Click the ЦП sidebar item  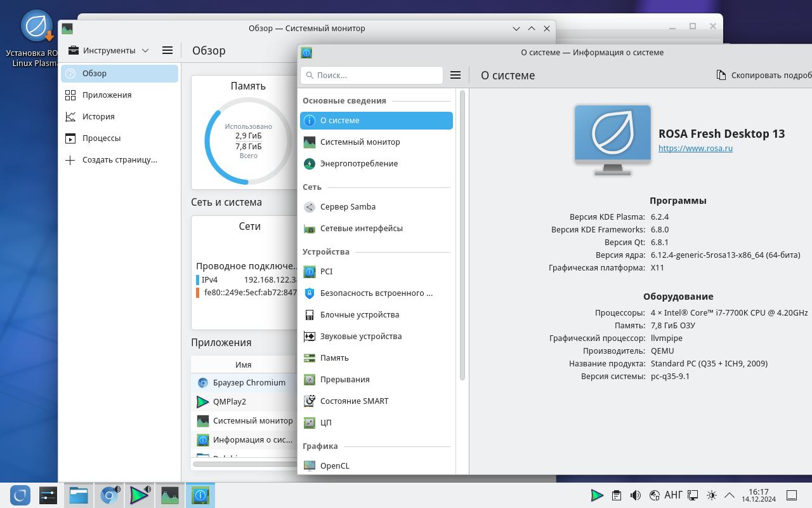coord(325,422)
